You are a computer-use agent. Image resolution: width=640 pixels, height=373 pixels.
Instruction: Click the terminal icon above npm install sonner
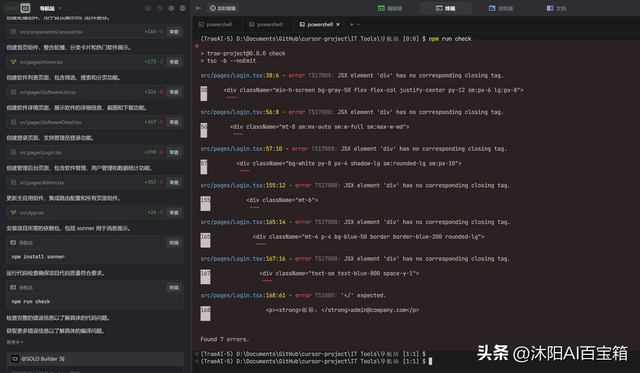13,242
